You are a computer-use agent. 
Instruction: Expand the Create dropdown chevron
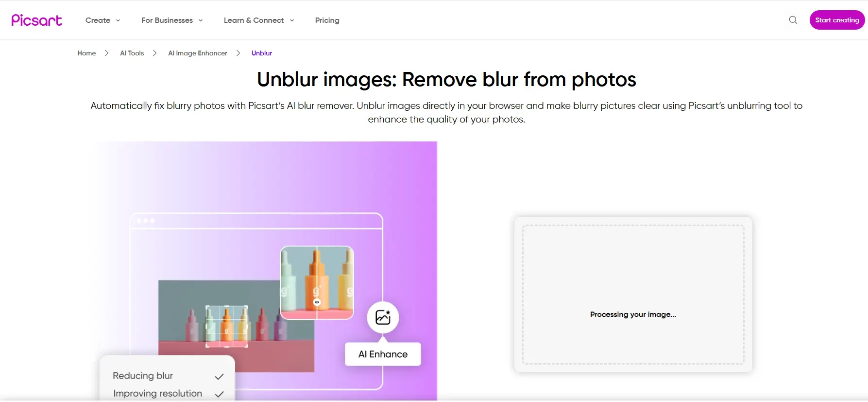pyautogui.click(x=118, y=20)
